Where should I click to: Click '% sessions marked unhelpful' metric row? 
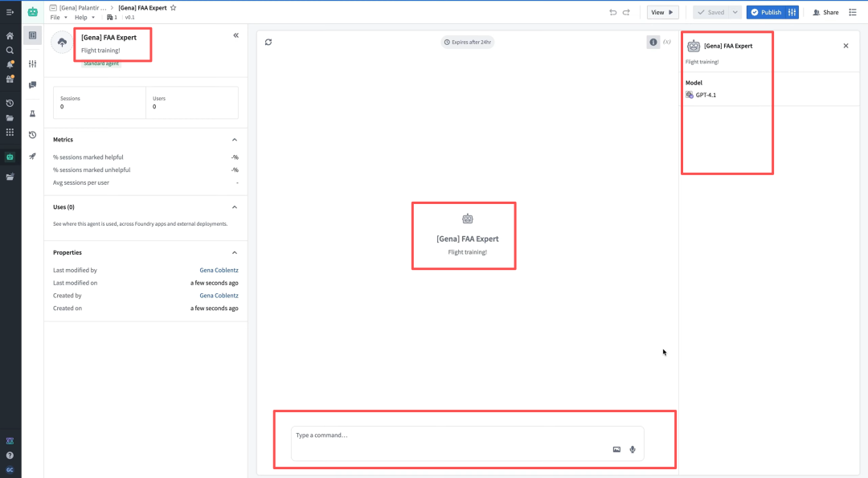point(145,170)
